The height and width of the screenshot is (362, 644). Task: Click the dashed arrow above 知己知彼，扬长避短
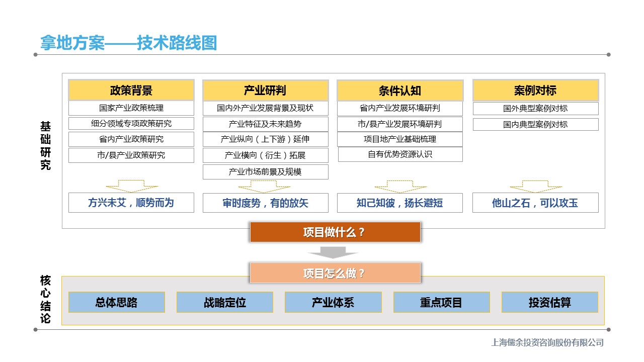pyautogui.click(x=400, y=186)
